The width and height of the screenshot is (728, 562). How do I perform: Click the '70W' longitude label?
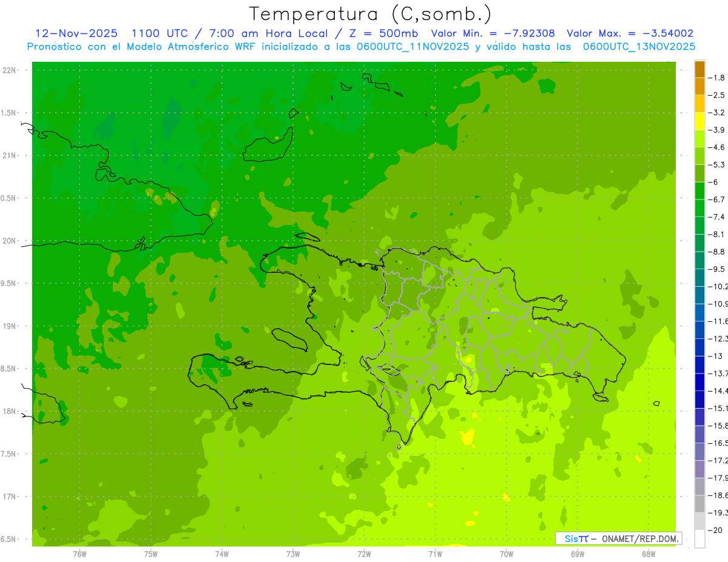(507, 554)
